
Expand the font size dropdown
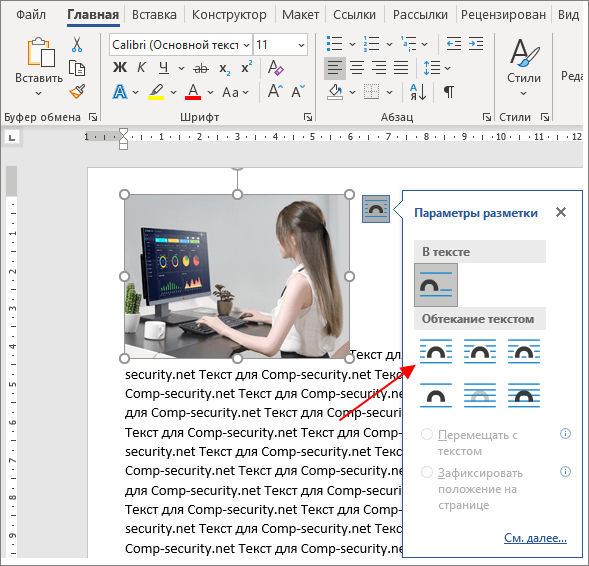(x=301, y=45)
